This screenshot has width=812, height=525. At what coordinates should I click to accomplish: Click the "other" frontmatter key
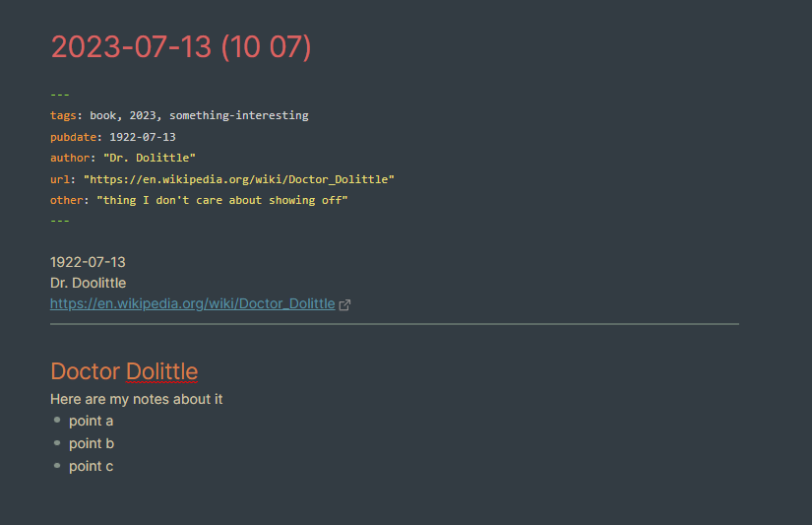click(66, 201)
